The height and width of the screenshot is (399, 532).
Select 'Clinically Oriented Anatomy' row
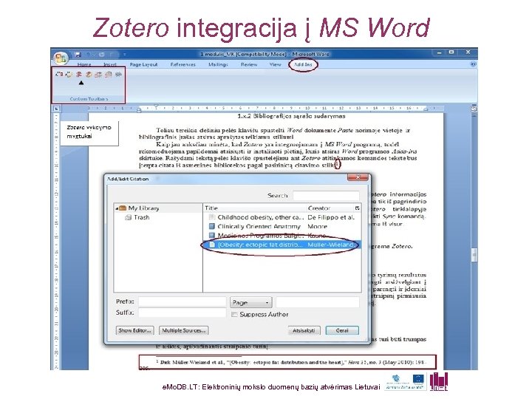click(282, 226)
